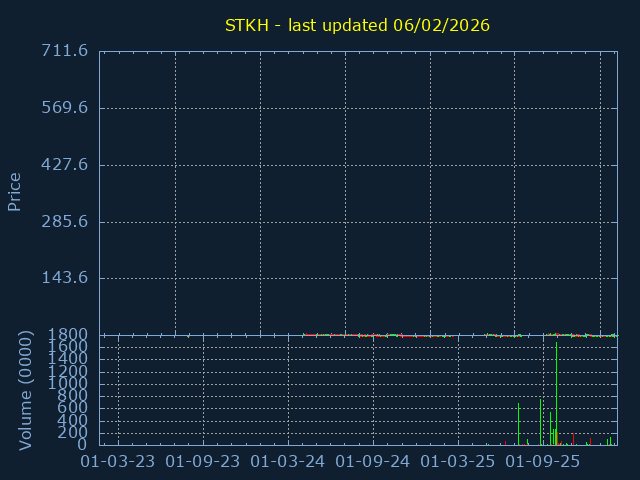Screen dimensions: 640x480
Task: Select the 569.6 price tick label
Action: (x=64, y=108)
